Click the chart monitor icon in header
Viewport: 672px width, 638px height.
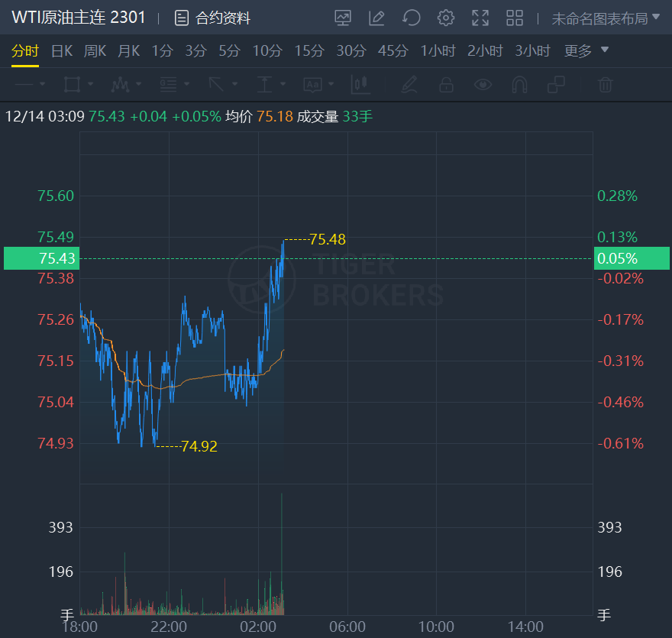coord(343,18)
